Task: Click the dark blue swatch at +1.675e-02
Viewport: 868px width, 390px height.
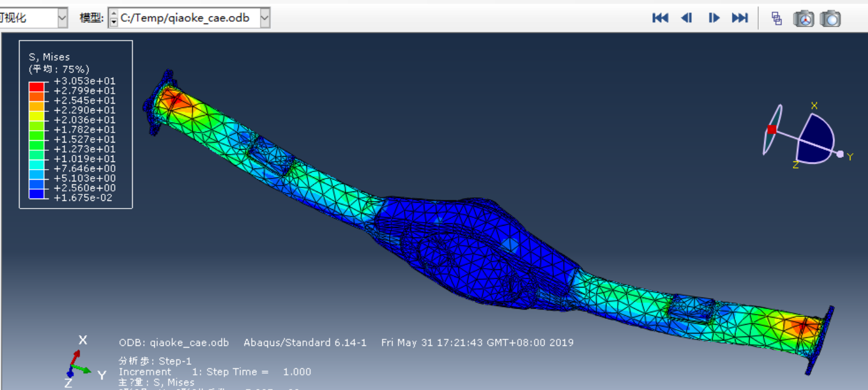Action: point(37,193)
